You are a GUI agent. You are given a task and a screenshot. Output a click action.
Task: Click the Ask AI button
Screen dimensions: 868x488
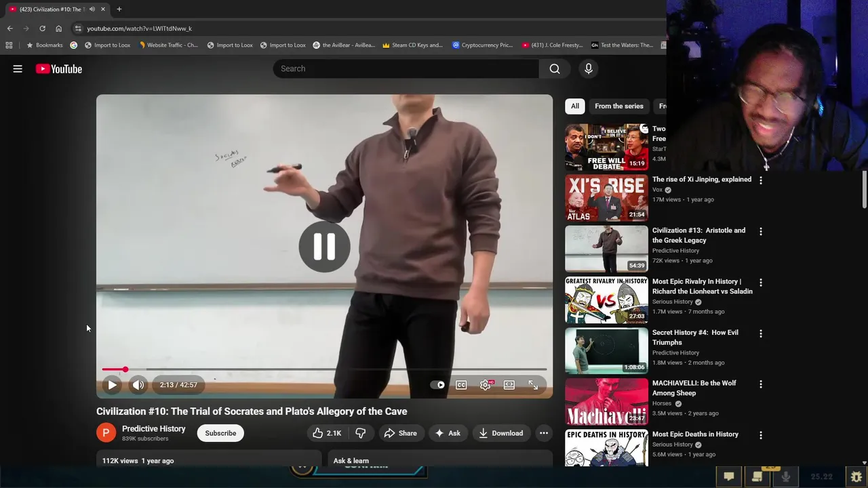coord(448,433)
